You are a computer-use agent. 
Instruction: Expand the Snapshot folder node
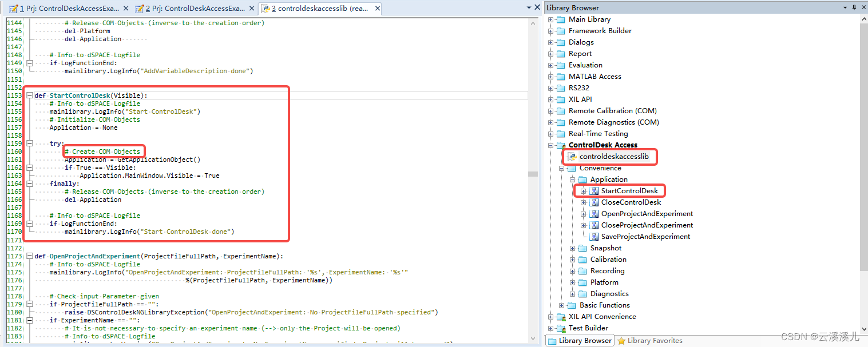(x=573, y=248)
